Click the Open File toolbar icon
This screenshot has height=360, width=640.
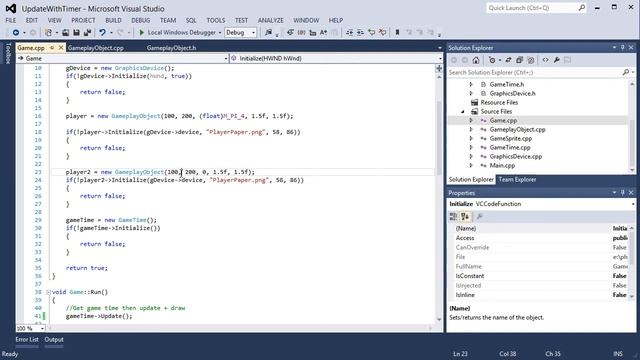coord(65,33)
